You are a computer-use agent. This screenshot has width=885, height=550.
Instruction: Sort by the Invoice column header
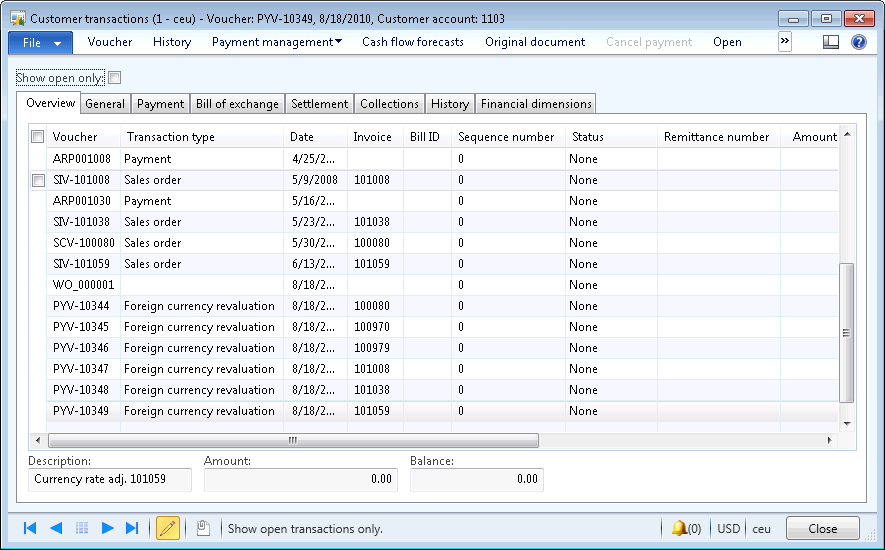[375, 137]
